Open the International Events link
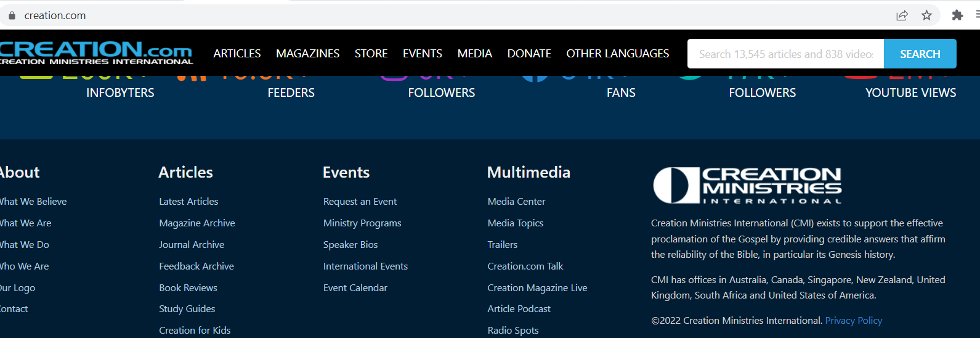980x338 pixels. pyautogui.click(x=365, y=266)
